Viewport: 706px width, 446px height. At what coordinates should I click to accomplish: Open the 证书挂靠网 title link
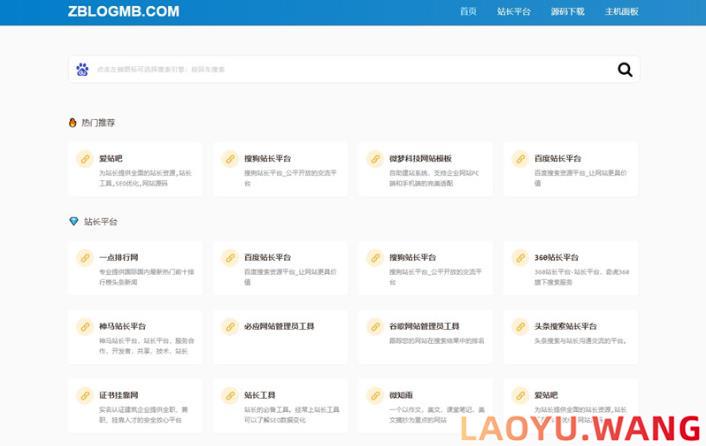pyautogui.click(x=118, y=395)
